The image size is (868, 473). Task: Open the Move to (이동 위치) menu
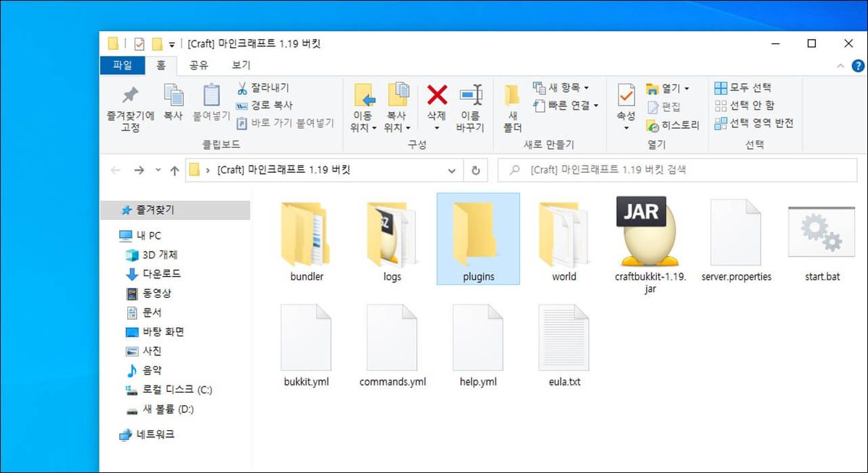[x=364, y=122]
